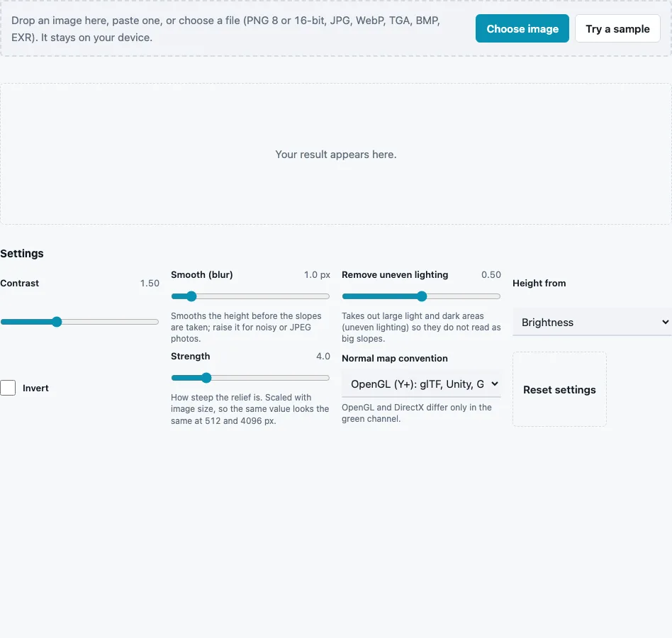Image resolution: width=672 pixels, height=638 pixels.
Task: Click the Remove uneven lighting slider handle
Action: tap(422, 296)
